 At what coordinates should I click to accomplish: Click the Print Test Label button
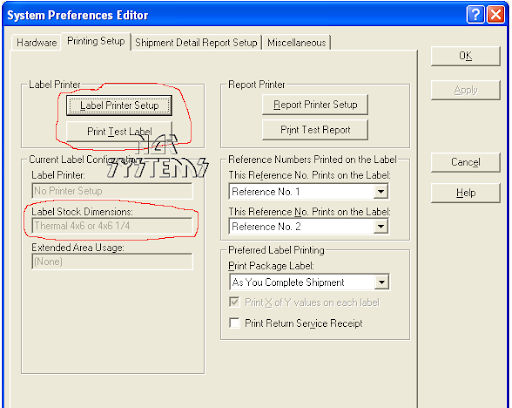tap(119, 131)
